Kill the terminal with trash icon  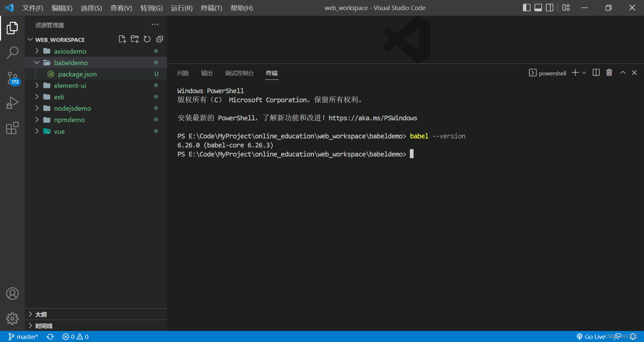click(x=609, y=73)
